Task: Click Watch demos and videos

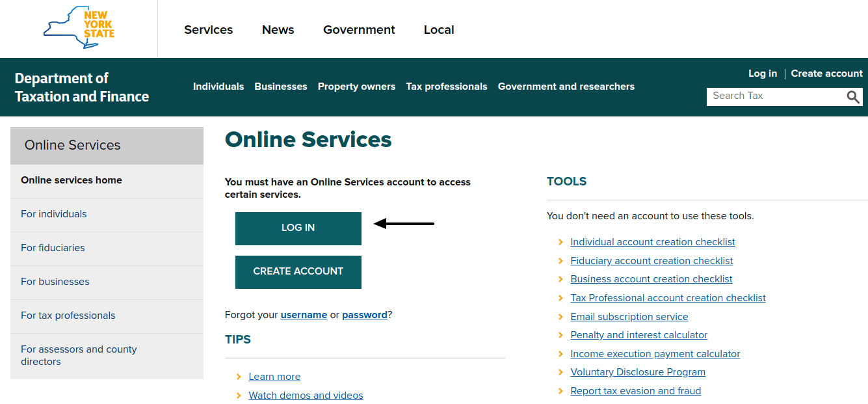Action: 306,395
